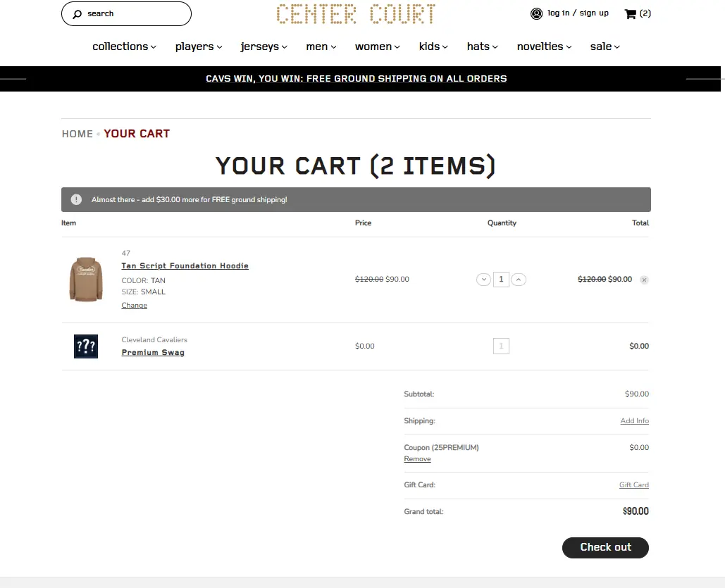Open the sale menu

pos(605,46)
